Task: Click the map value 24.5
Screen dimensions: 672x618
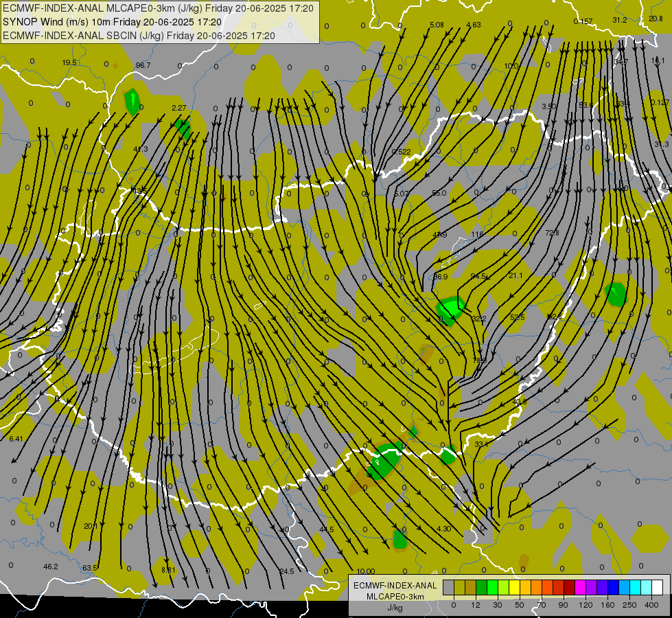Action: 287,571
